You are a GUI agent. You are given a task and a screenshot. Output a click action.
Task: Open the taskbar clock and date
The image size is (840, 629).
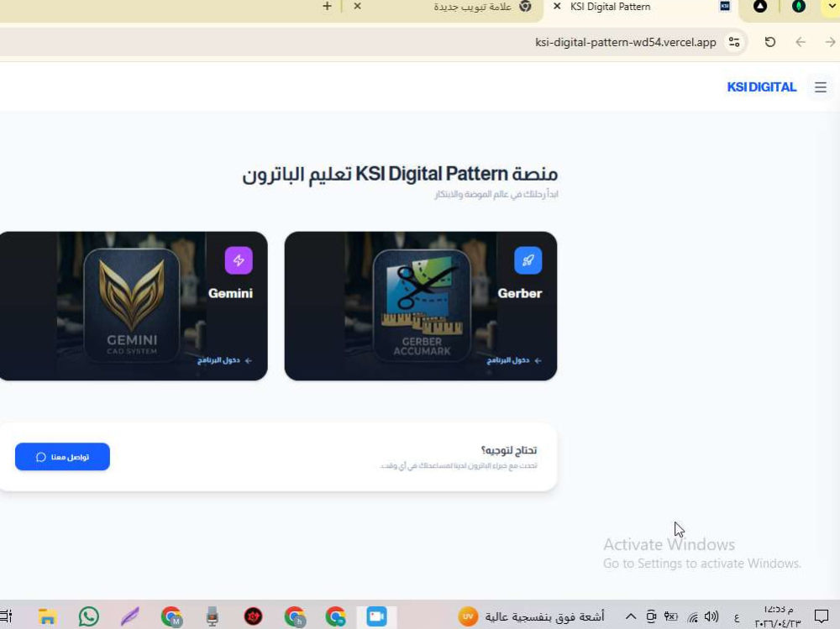pyautogui.click(x=777, y=616)
